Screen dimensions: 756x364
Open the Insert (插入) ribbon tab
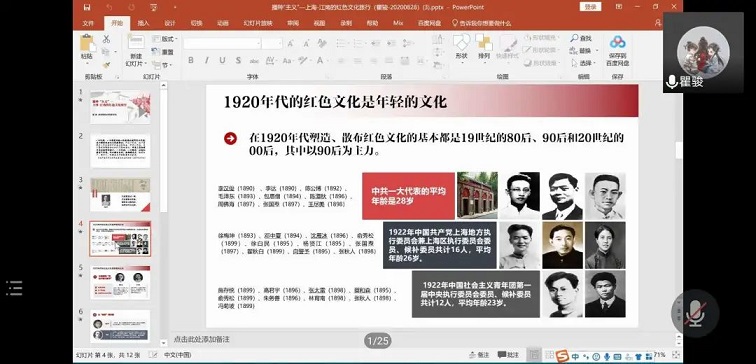(x=143, y=23)
